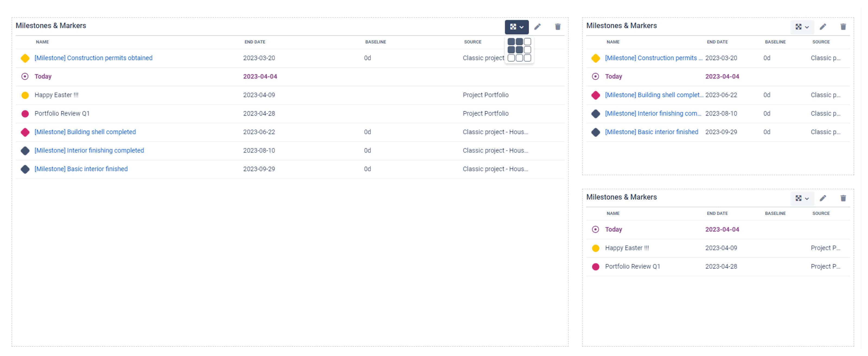Open Construction permits obtained link in left widget
Screen dimensions: 868x356
(93, 58)
